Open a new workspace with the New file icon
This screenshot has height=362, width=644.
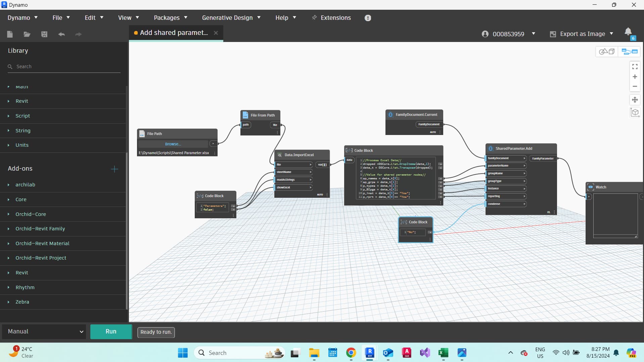[x=10, y=34]
